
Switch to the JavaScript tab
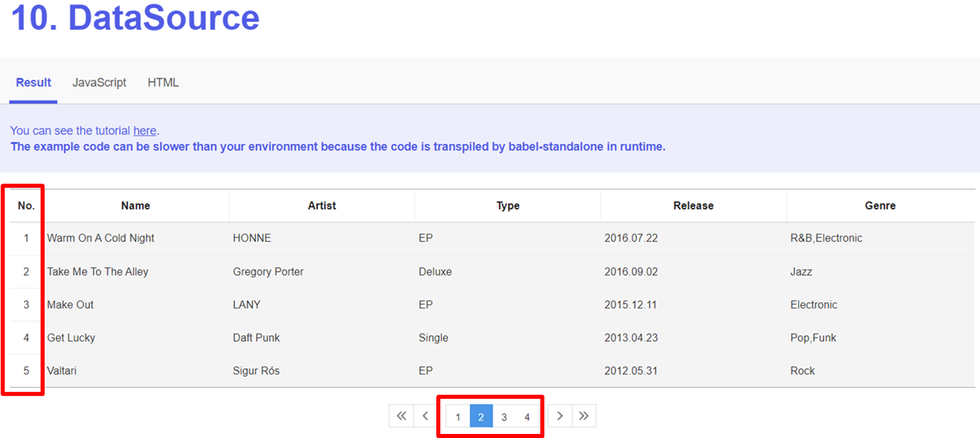(x=99, y=82)
